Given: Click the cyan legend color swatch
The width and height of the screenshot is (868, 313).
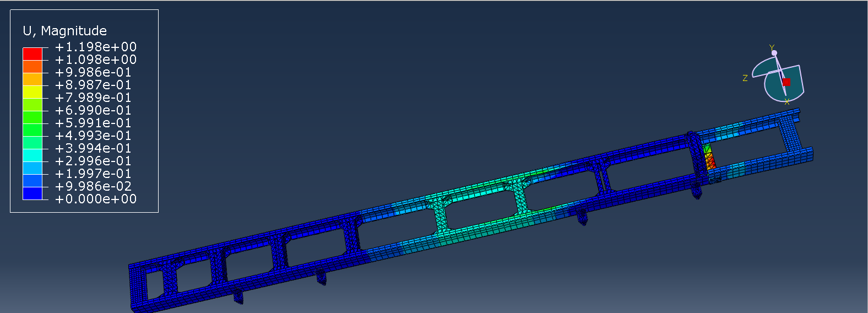Looking at the screenshot, I should click(32, 155).
